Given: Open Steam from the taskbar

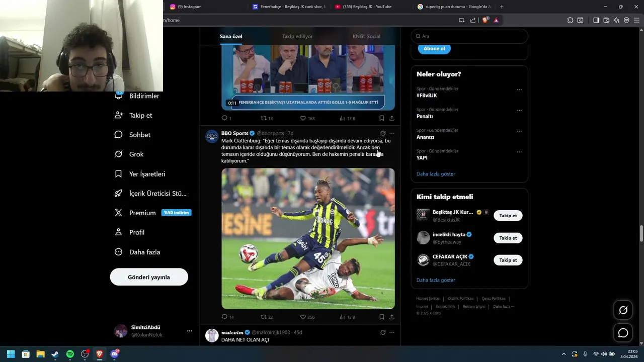Looking at the screenshot, I should pyautogui.click(x=55, y=354).
